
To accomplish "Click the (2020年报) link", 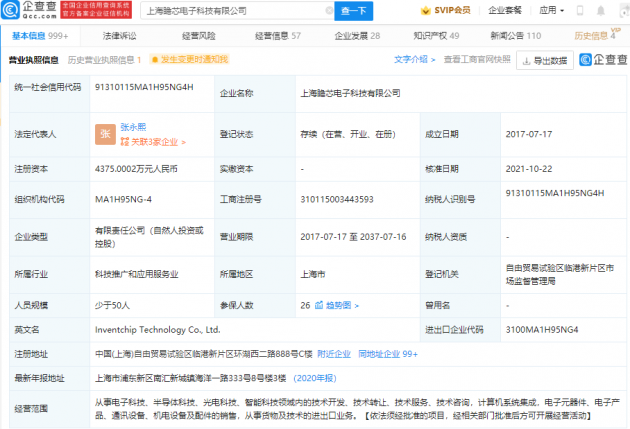I will [x=315, y=378].
